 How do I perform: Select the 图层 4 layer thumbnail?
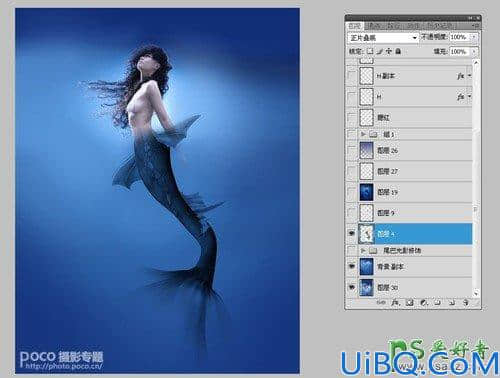point(367,234)
